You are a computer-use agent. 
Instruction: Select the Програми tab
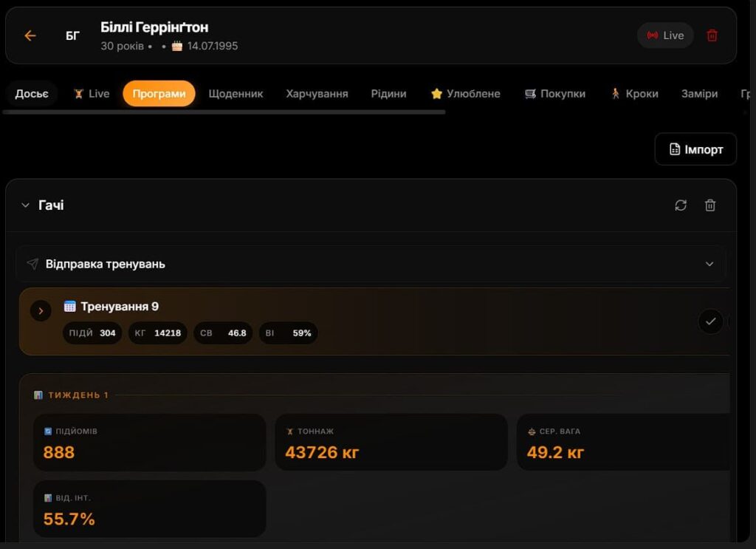(159, 94)
